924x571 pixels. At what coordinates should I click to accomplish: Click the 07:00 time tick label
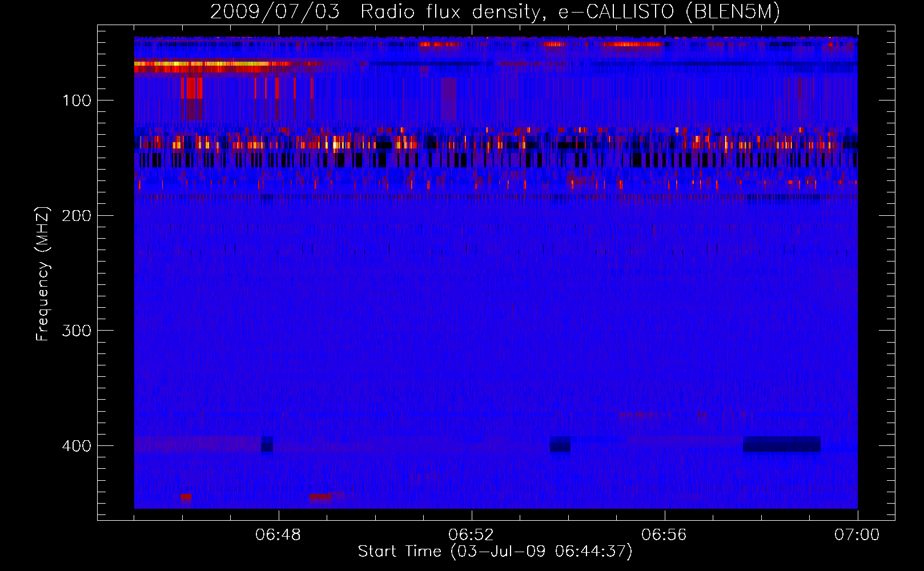pos(857,535)
